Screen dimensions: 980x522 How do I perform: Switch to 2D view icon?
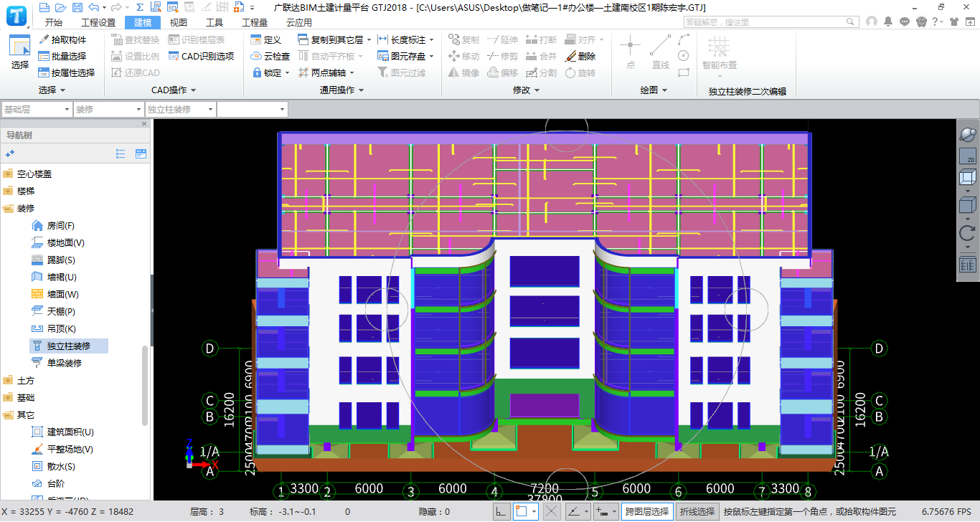click(x=968, y=156)
